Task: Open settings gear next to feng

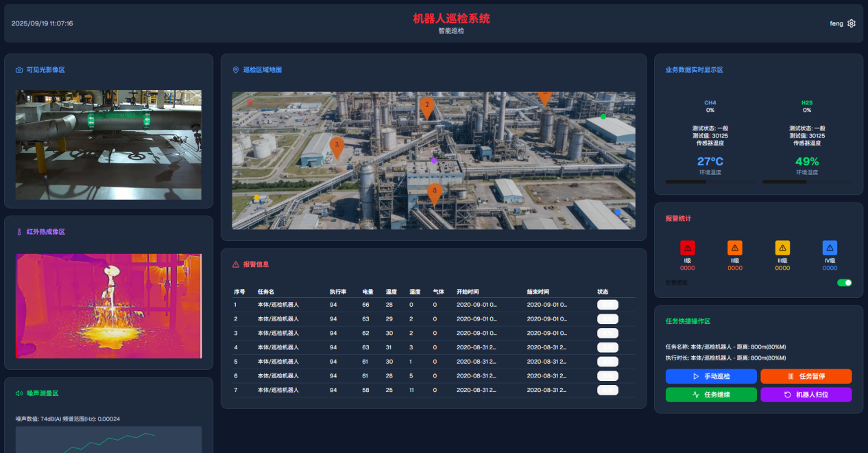Action: 852,23
